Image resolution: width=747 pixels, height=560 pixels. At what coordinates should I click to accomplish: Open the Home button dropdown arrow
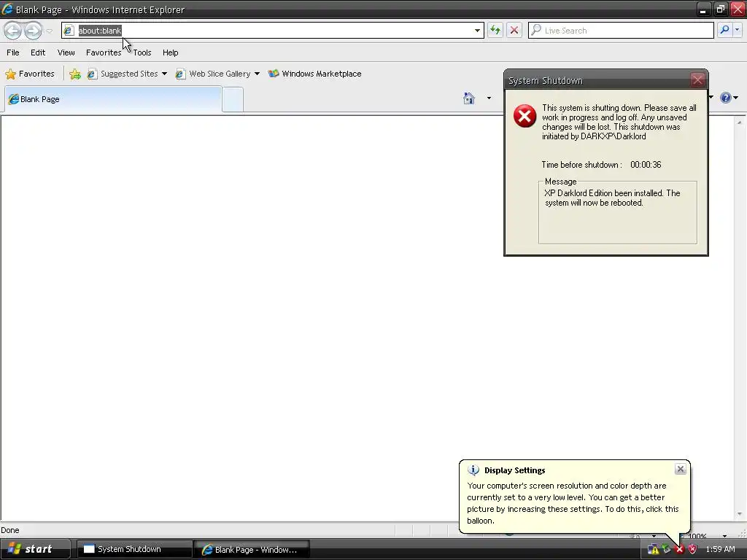pyautogui.click(x=489, y=98)
